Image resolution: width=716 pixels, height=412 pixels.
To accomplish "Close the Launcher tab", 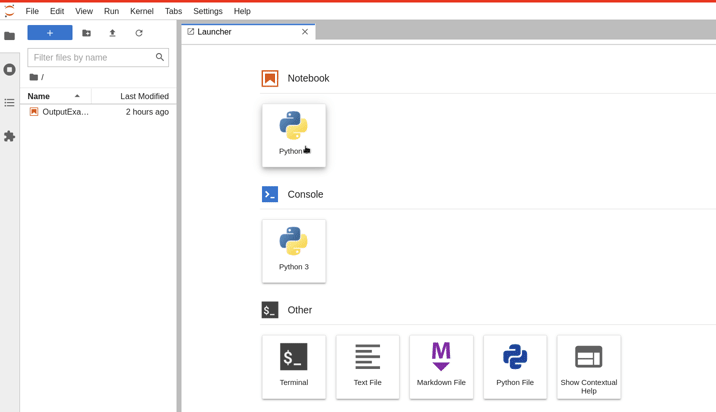I will (305, 32).
